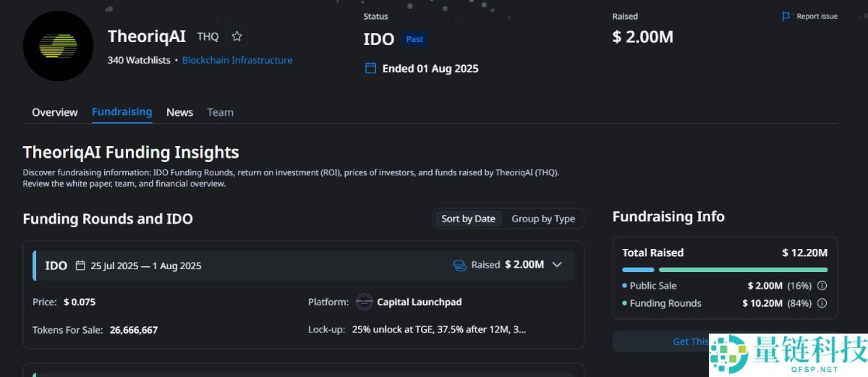Switch to Group by Type view
The height and width of the screenshot is (377, 868).
pos(543,219)
